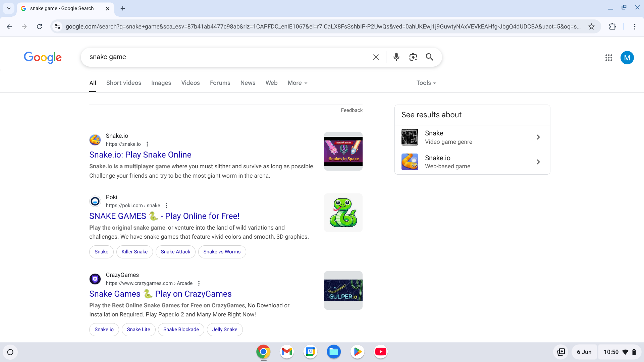Open the tab search dropdown arrow

point(9,8)
